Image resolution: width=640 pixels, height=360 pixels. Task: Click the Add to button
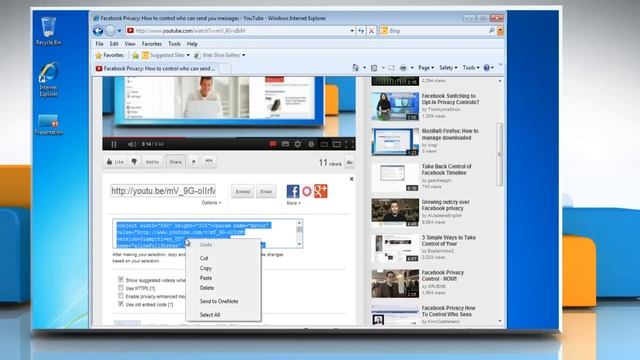[152, 162]
